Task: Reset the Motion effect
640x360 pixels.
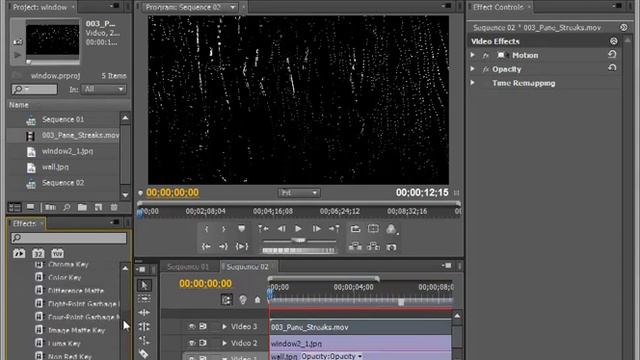Action: (x=612, y=54)
